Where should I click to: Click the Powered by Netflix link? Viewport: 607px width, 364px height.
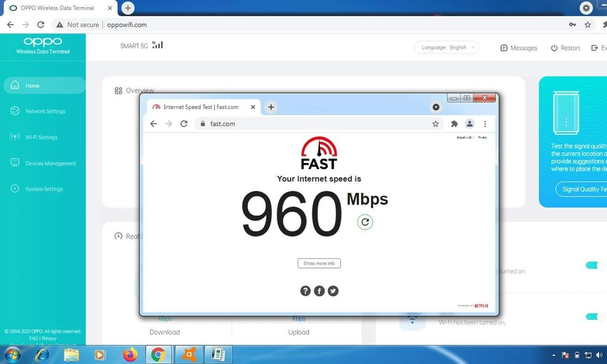[x=473, y=306]
